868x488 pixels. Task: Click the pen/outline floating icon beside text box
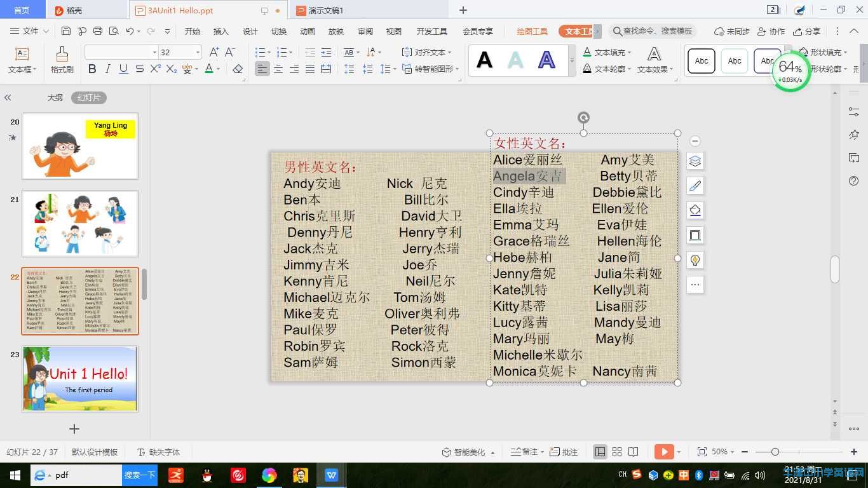[695, 186]
